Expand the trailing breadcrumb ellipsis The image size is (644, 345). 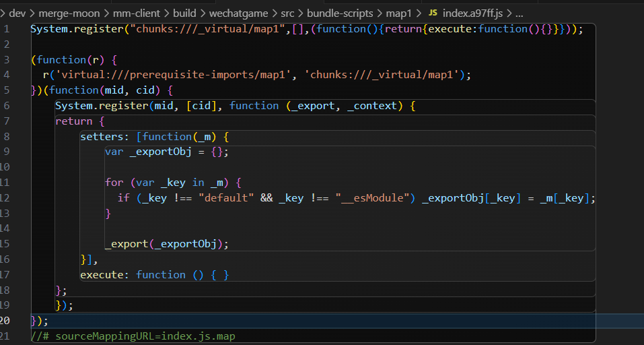519,13
